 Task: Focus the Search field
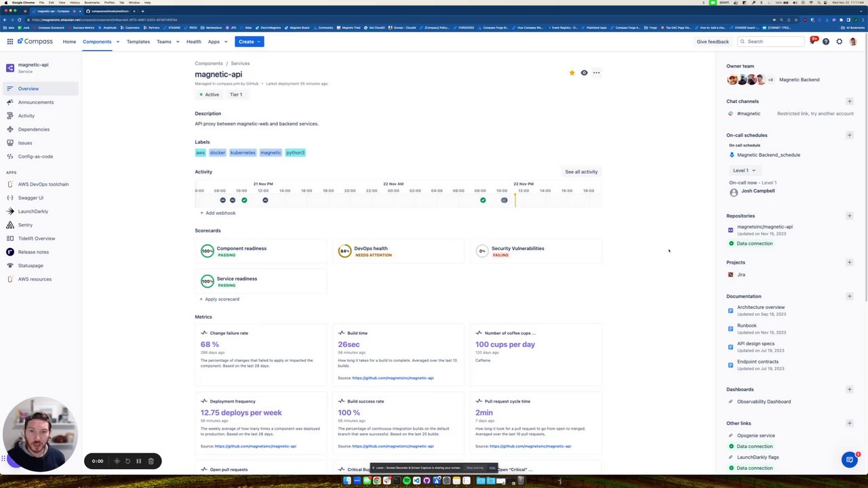click(x=771, y=41)
